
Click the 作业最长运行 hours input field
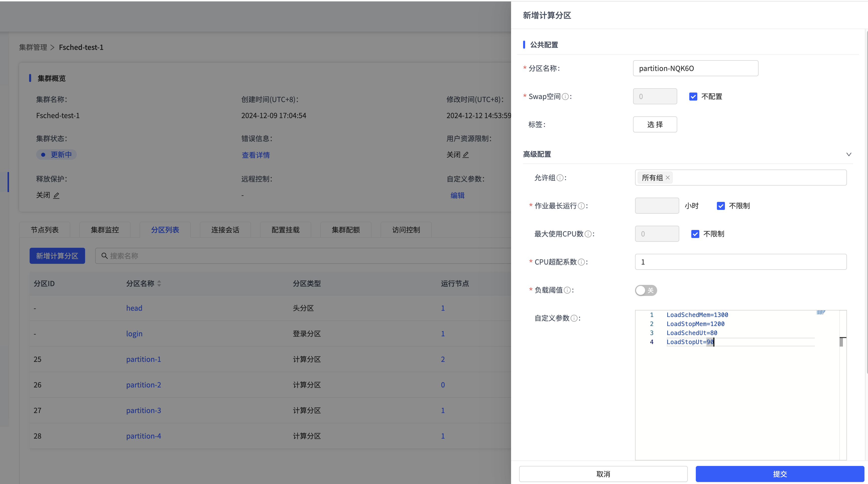(x=657, y=206)
